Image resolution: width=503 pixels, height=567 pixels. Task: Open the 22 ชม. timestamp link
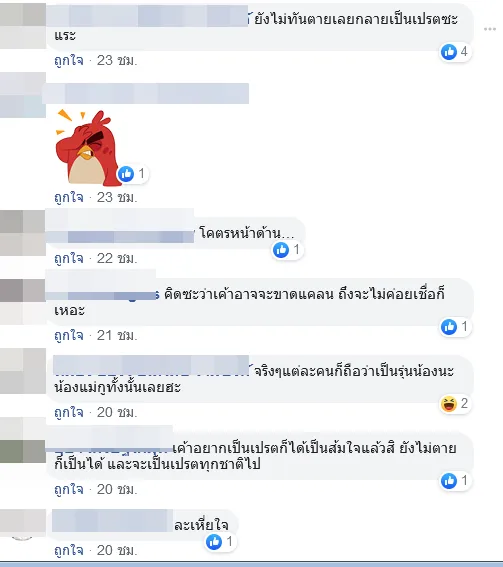pyautogui.click(x=117, y=259)
